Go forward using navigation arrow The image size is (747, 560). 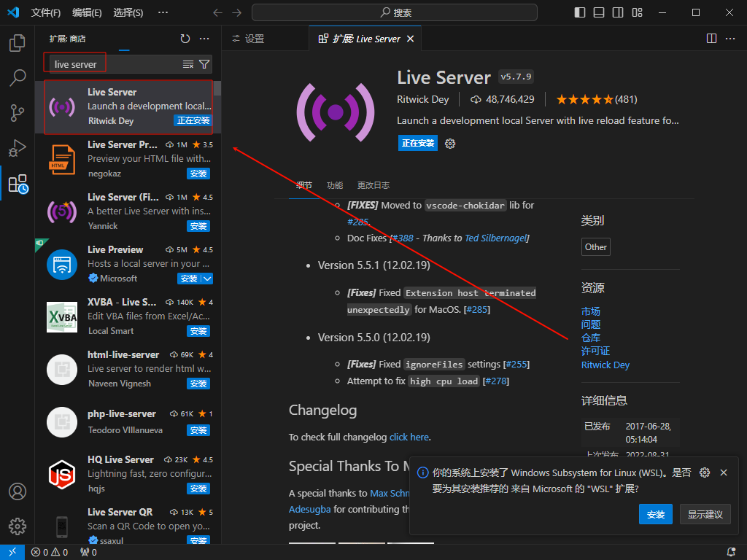(237, 12)
